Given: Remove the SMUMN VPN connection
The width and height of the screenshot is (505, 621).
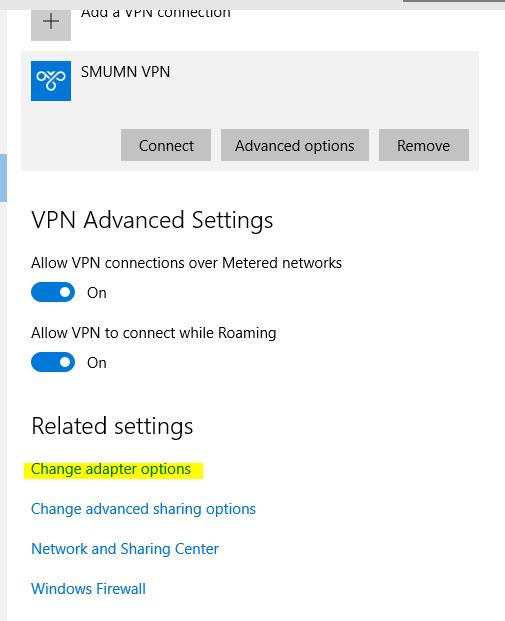Looking at the screenshot, I should (424, 145).
